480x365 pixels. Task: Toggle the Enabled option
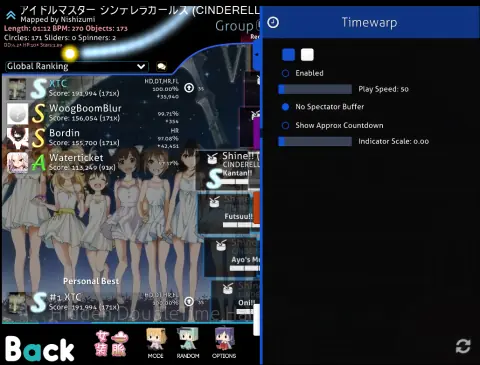pos(285,73)
